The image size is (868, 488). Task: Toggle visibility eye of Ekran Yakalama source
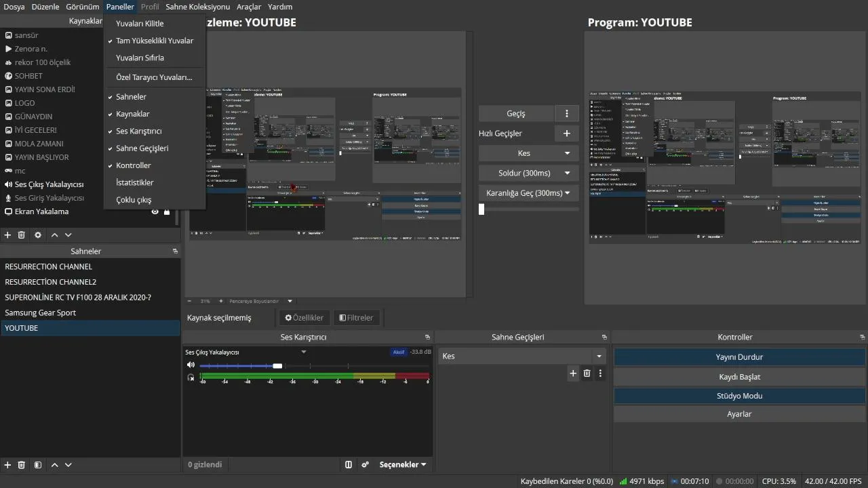click(155, 212)
